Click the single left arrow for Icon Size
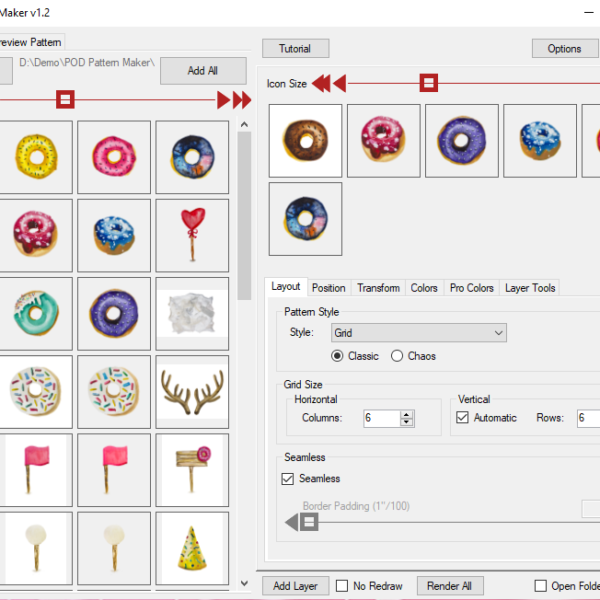The height and width of the screenshot is (600, 600). click(x=340, y=83)
